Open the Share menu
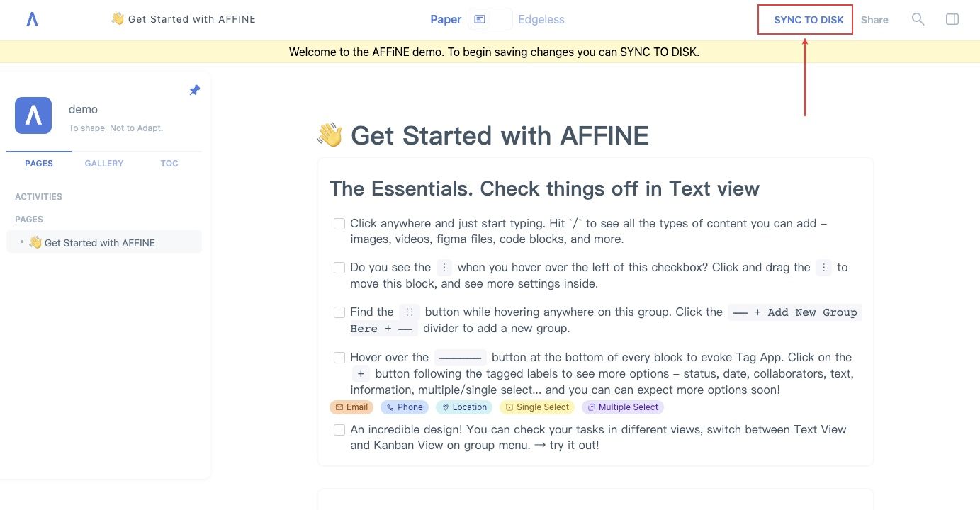Viewport: 980px width, 510px height. [874, 20]
